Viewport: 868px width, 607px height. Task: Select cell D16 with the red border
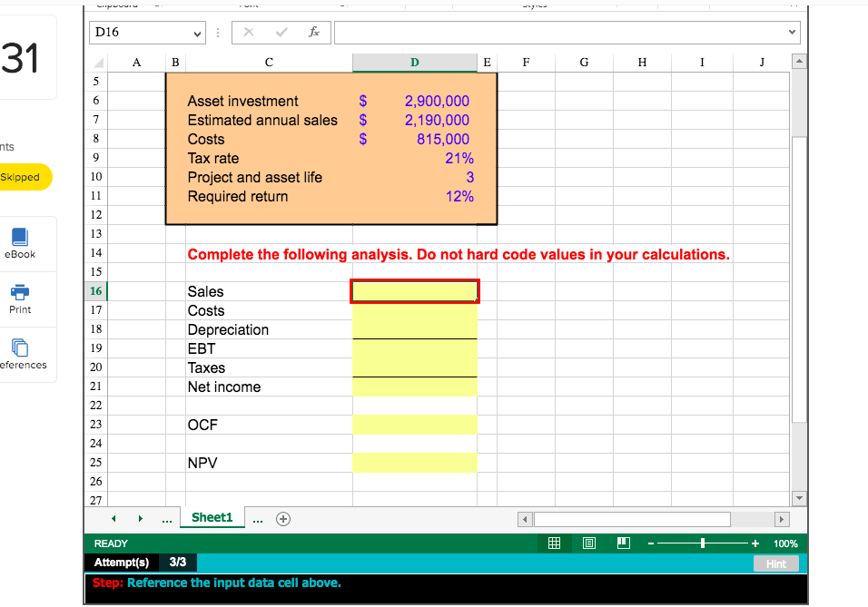click(414, 290)
